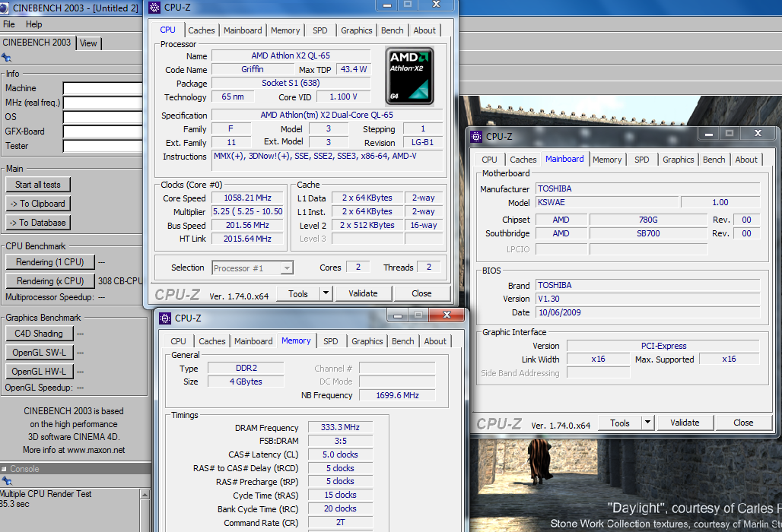Click the pin icon under Console header

coord(7,480)
